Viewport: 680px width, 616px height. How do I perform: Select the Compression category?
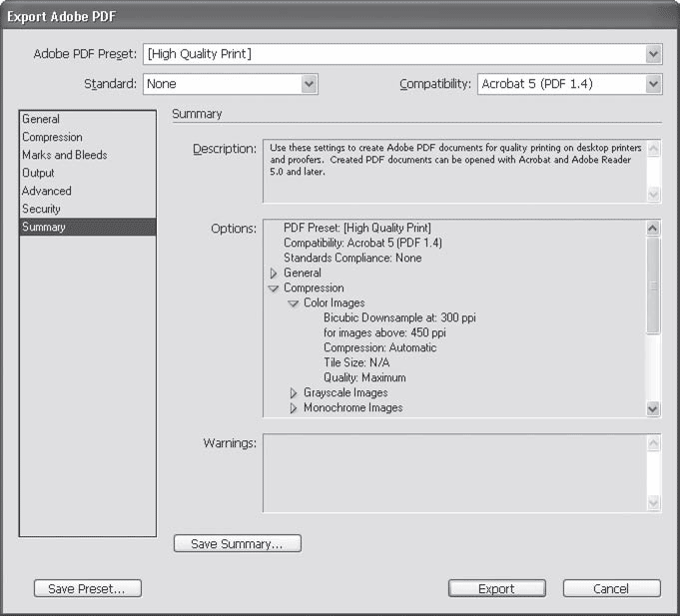(x=52, y=137)
